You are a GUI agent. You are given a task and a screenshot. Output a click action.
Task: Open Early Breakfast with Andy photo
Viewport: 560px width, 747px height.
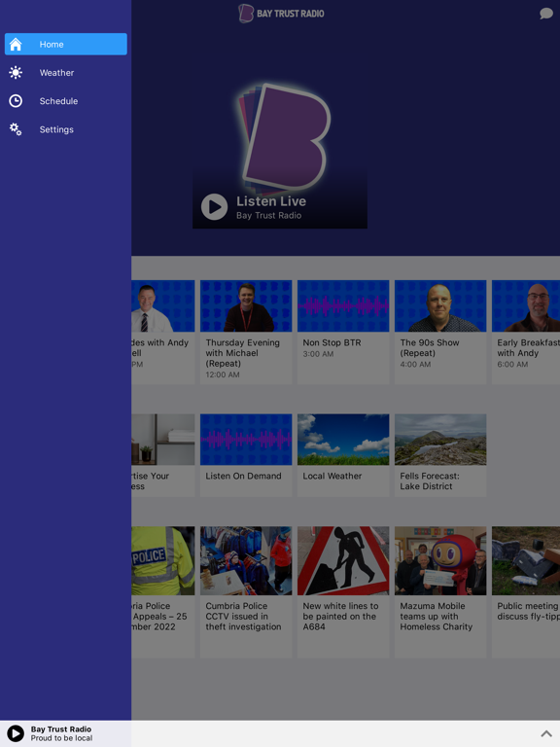[526, 305]
